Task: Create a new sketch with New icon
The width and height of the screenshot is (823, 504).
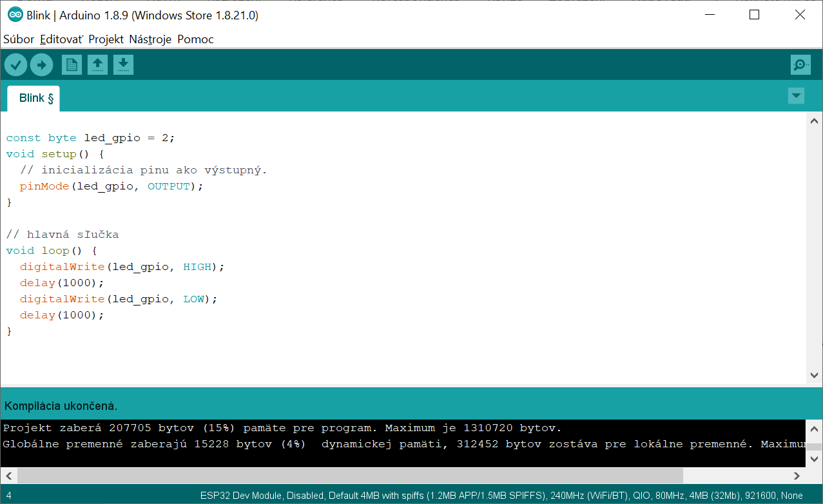Action: (72, 64)
